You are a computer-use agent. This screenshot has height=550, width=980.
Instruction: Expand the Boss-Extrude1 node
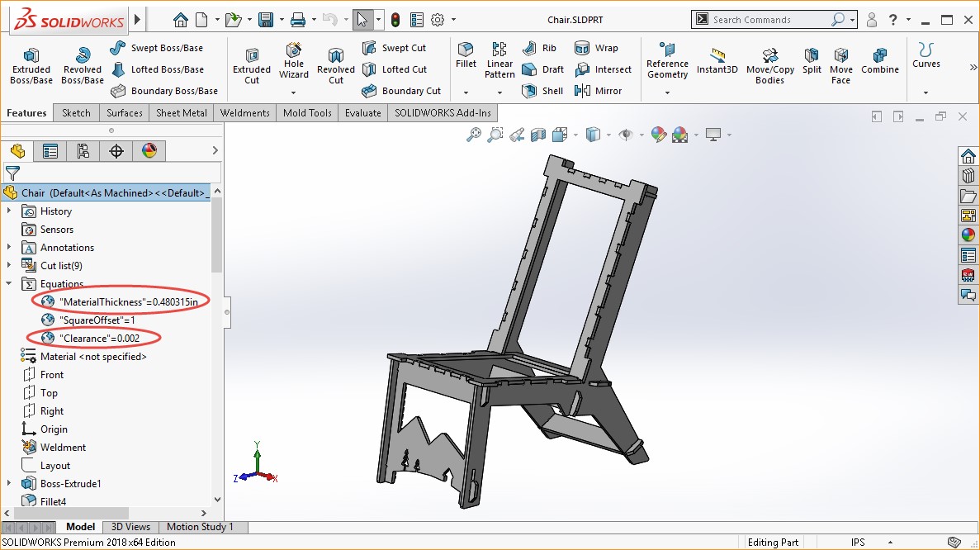point(9,483)
